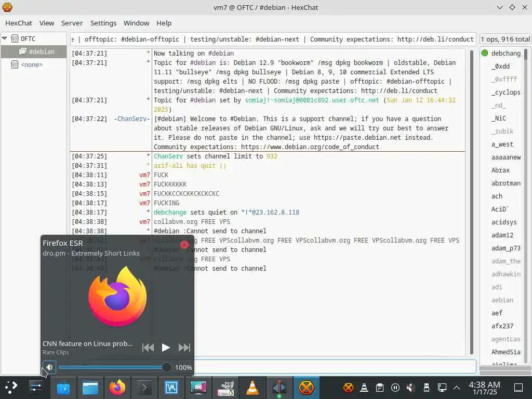Click the chat area vertical scrollbar

[x=472, y=202]
